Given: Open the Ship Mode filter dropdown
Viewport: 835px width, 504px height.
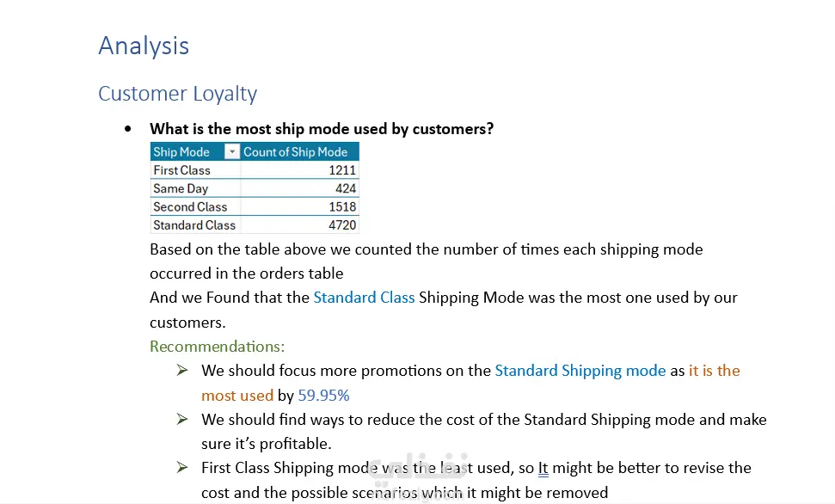Looking at the screenshot, I should (231, 152).
